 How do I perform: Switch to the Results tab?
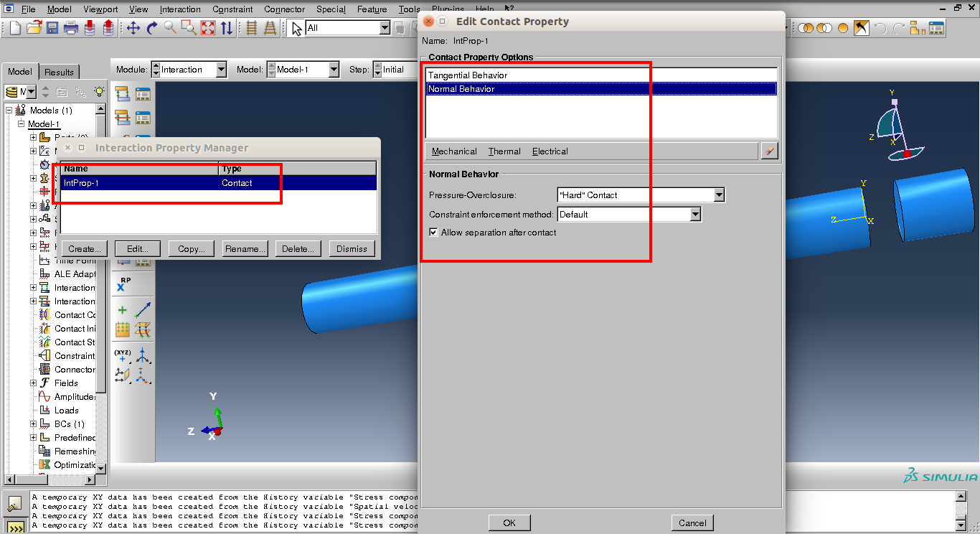(59, 72)
